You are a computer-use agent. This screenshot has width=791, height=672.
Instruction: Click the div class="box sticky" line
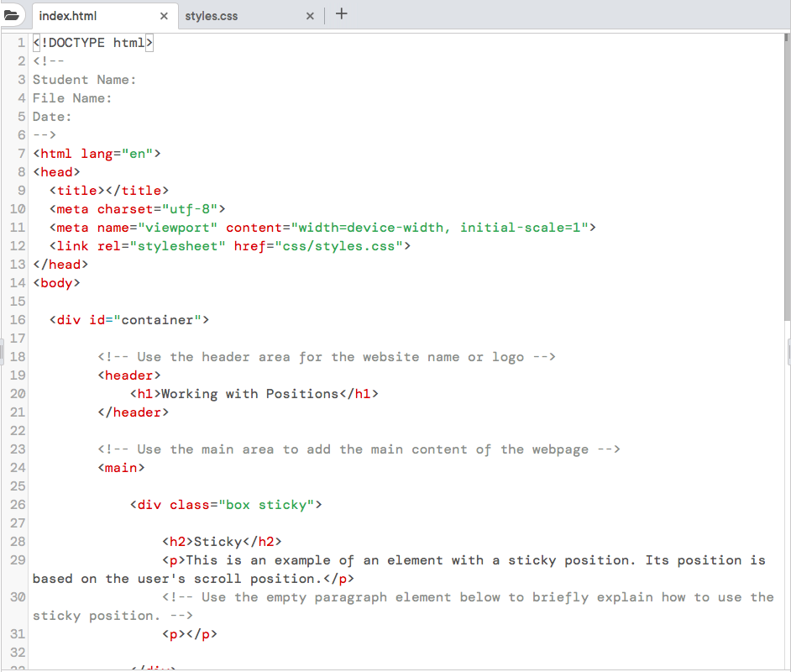tap(226, 505)
